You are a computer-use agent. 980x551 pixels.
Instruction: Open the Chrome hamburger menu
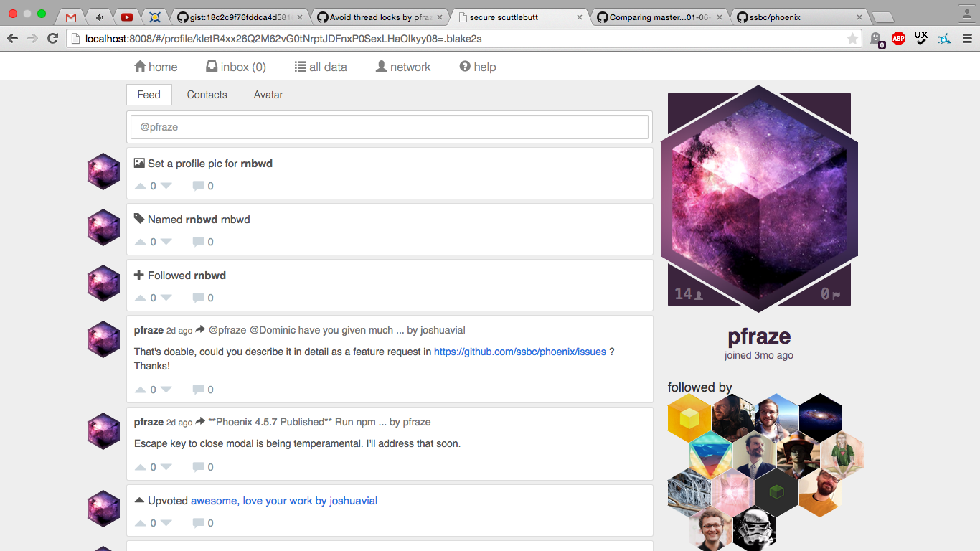(x=966, y=39)
